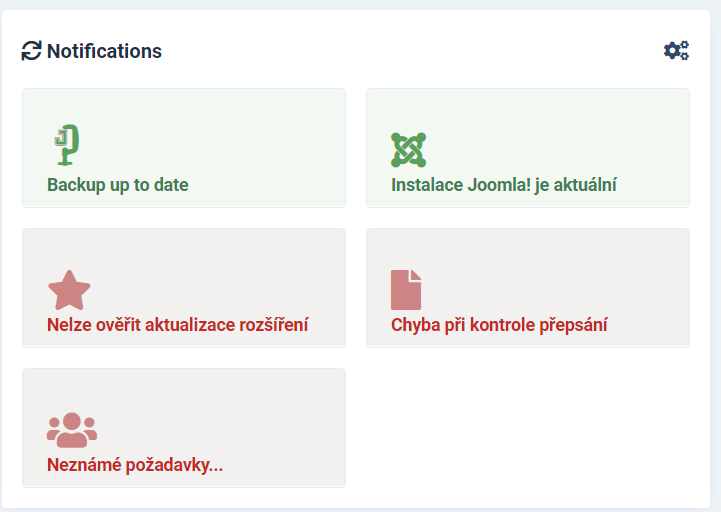
Task: Click the empty area right of Neznámé požadavky card
Action: 527,428
